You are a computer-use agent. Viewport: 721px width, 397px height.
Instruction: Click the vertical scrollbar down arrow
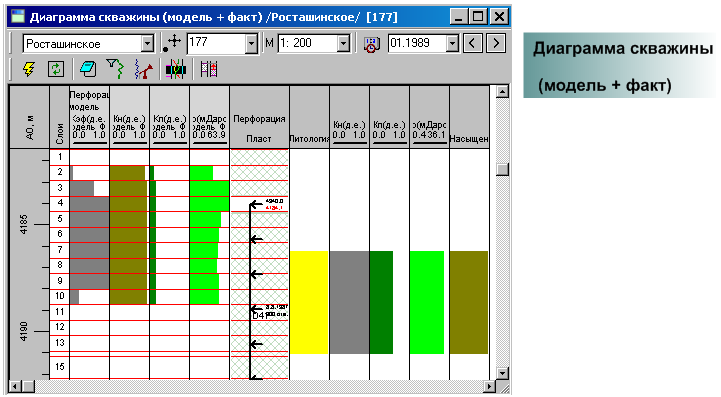502,373
